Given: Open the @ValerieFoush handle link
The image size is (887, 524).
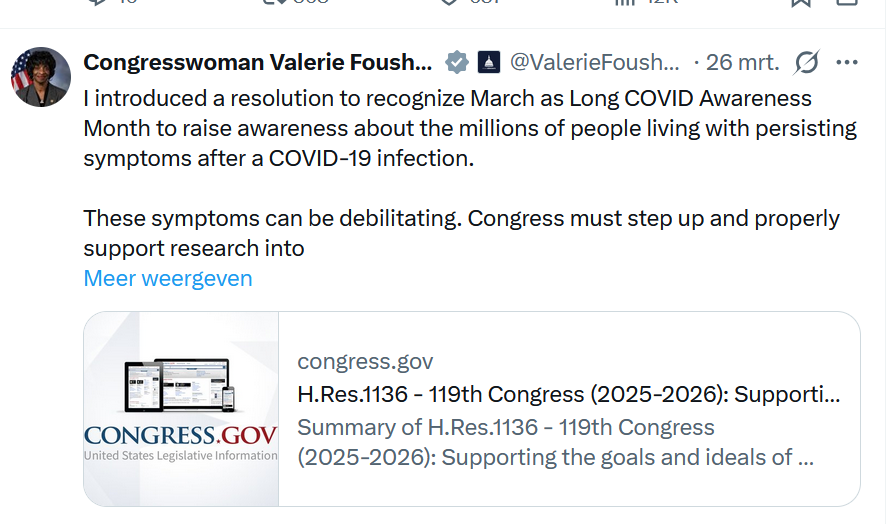Looking at the screenshot, I should click(x=594, y=62).
